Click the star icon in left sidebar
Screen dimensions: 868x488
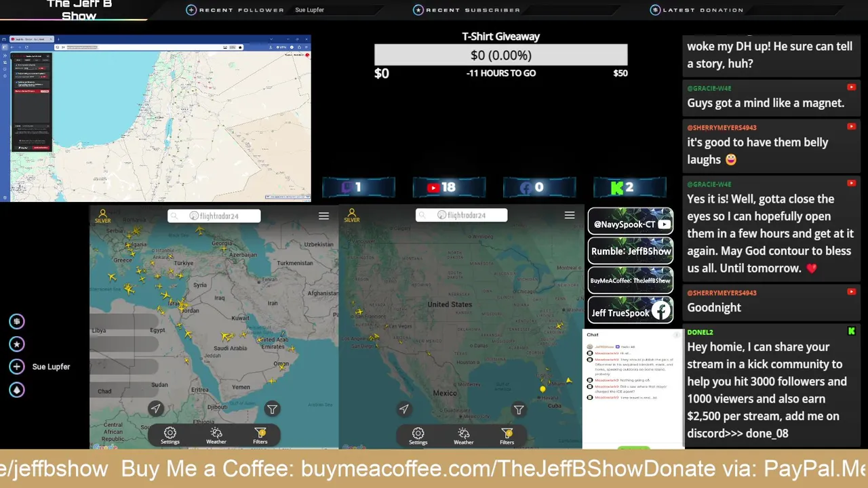17,344
